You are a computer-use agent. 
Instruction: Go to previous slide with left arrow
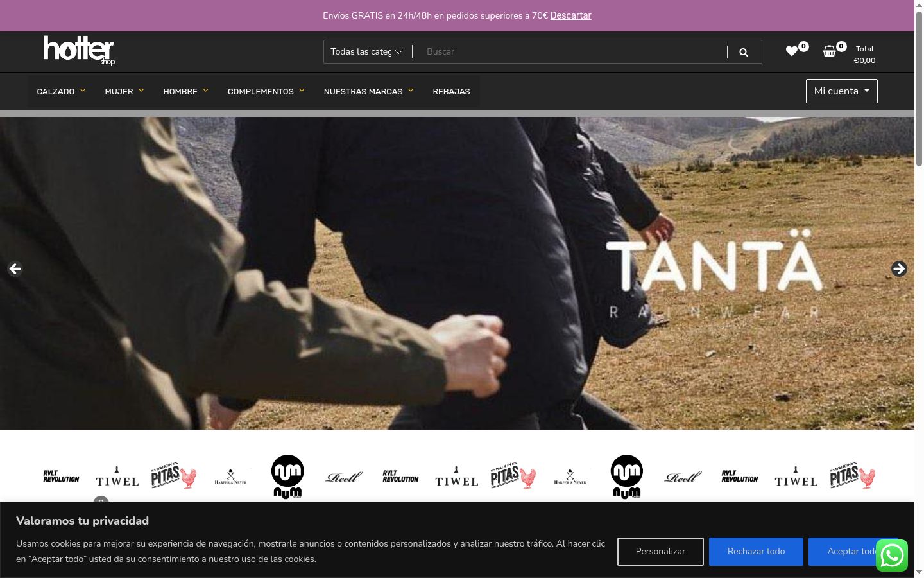(x=15, y=268)
